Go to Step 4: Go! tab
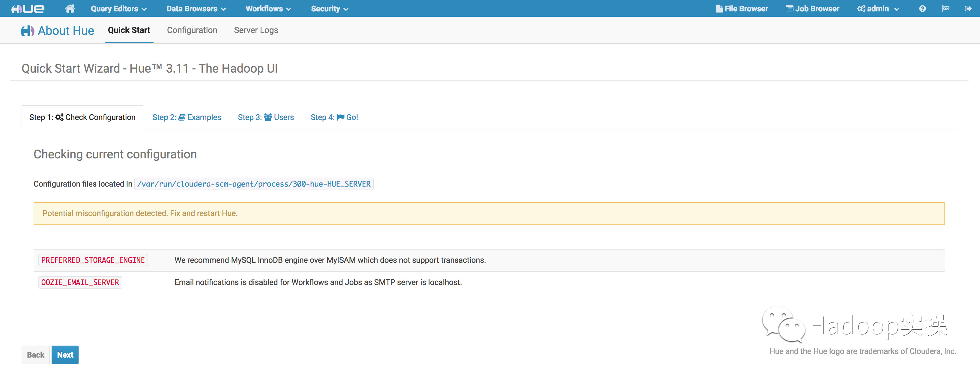The height and width of the screenshot is (372, 980). [x=334, y=117]
